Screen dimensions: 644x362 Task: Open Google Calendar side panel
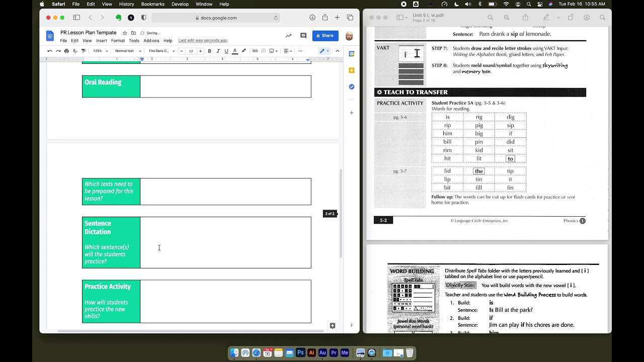[x=352, y=54]
